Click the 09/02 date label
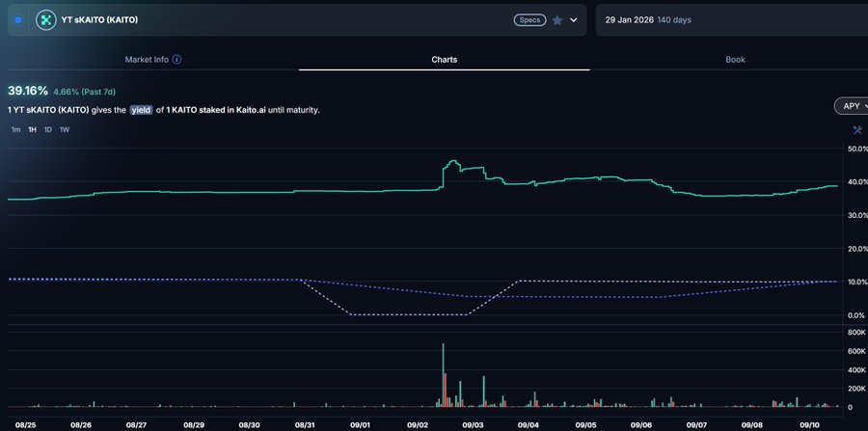 click(x=417, y=425)
